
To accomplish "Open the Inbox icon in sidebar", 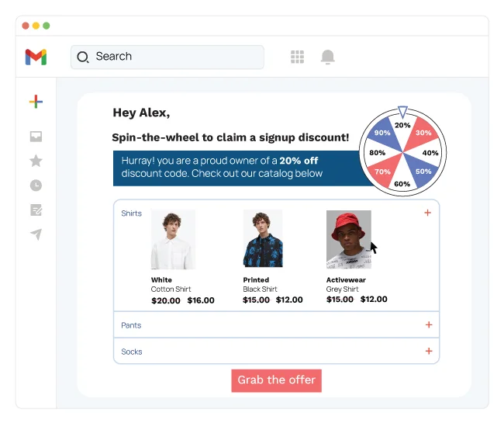I will (36, 137).
